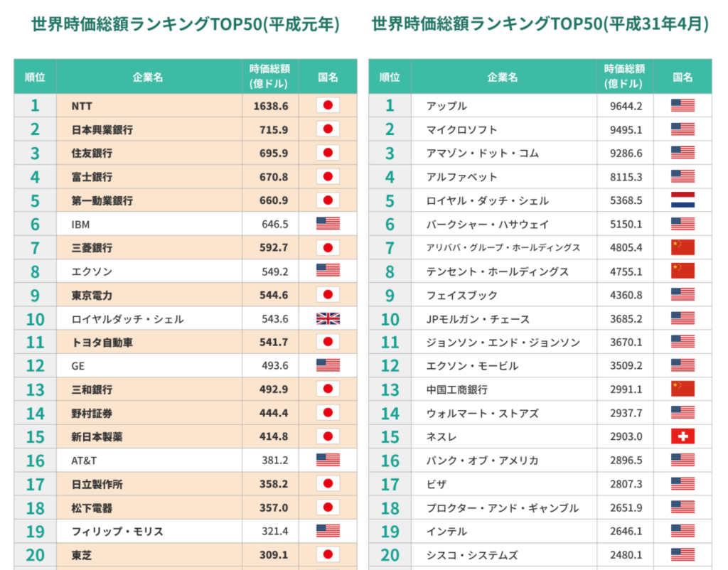The width and height of the screenshot is (728, 570).
Task: Select the 時価総額 header in the 平成元年 table
Action: tap(269, 77)
